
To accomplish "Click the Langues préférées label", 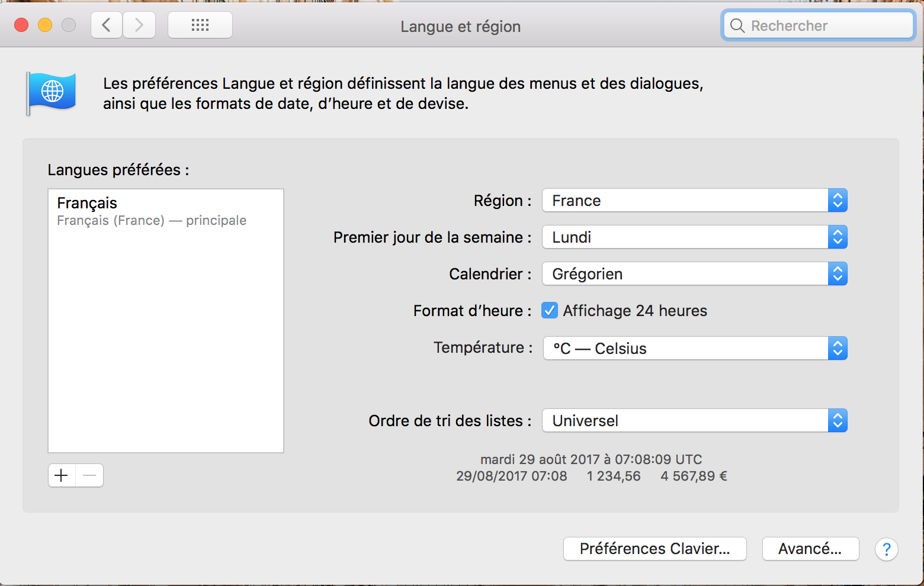I will point(118,170).
